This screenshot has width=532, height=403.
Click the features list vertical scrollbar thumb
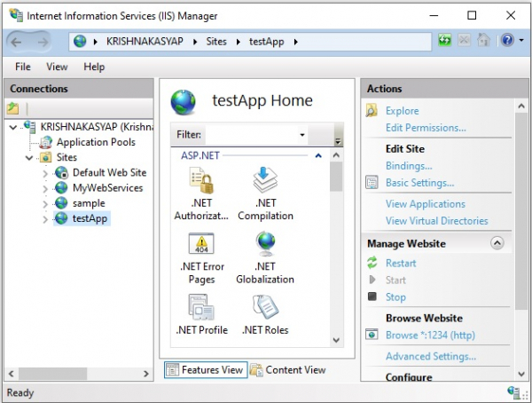(x=336, y=176)
